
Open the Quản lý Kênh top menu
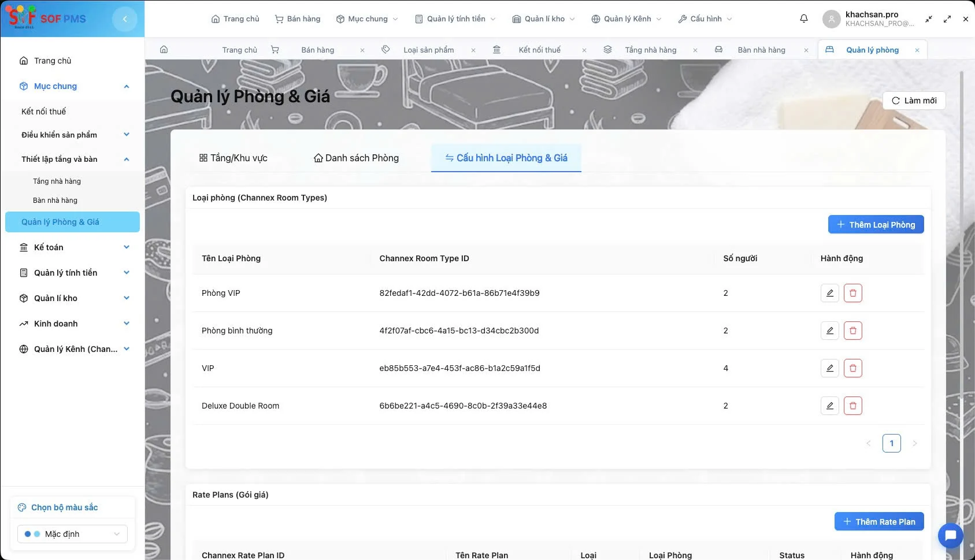626,19
